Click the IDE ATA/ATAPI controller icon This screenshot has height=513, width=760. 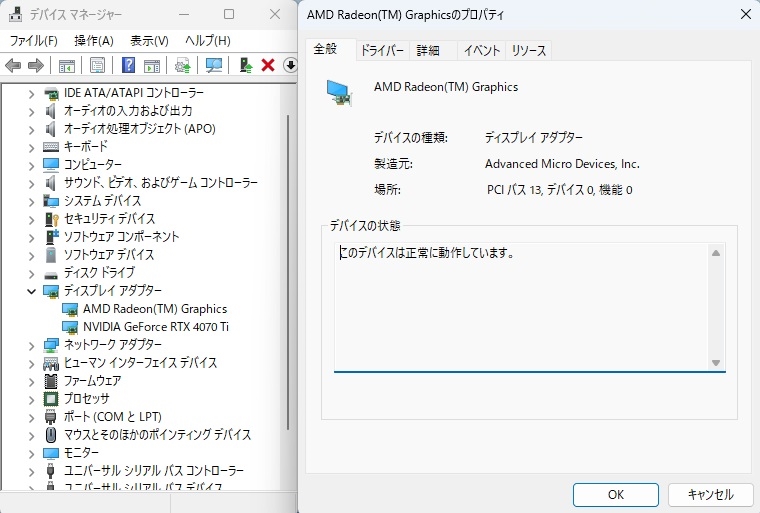coord(51,93)
